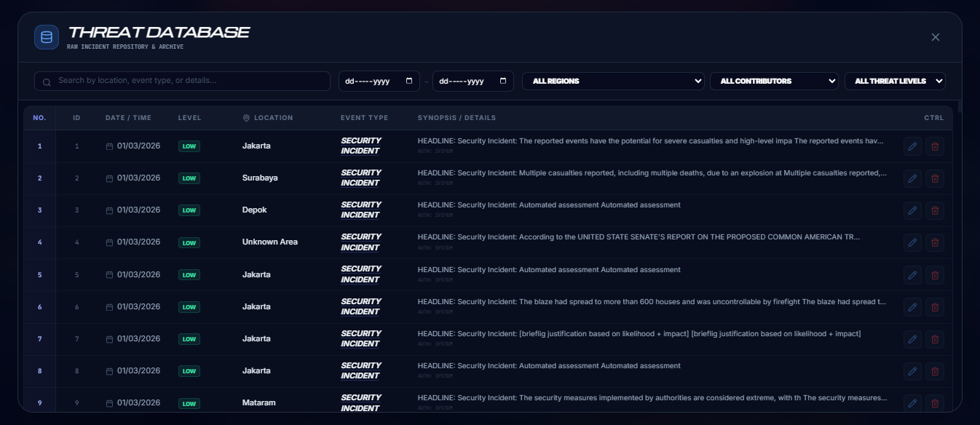Edit the Jakarta incident in row 1
The width and height of the screenshot is (980, 425).
tap(912, 146)
